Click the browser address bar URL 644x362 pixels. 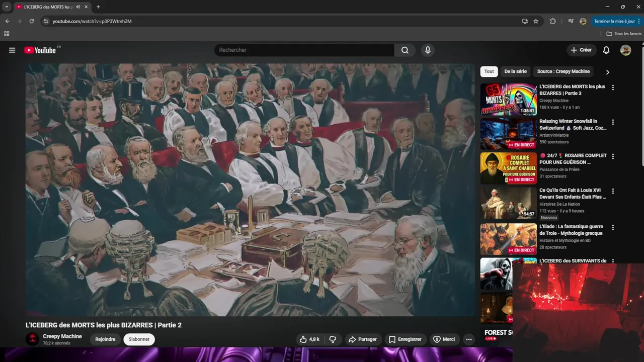click(x=92, y=21)
